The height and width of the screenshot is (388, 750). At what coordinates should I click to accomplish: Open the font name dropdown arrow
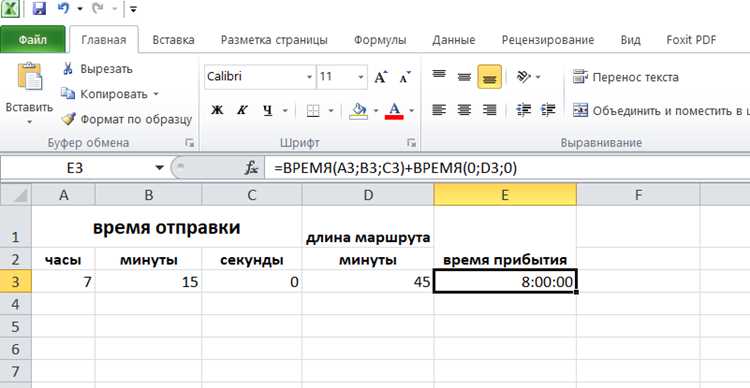(309, 77)
